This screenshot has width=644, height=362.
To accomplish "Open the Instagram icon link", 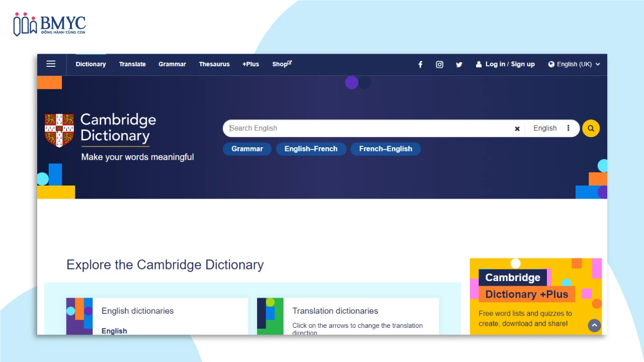I will click(439, 64).
